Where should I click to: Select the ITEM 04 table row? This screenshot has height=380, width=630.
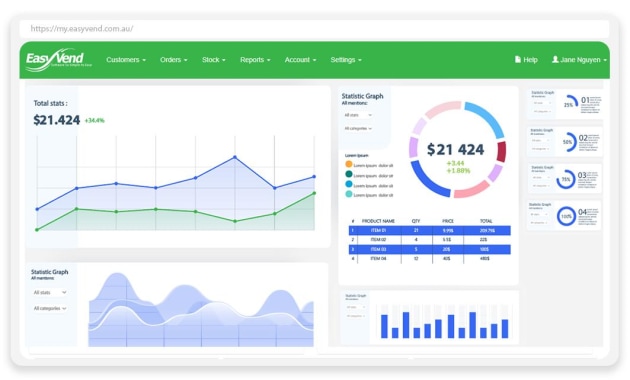click(430, 259)
